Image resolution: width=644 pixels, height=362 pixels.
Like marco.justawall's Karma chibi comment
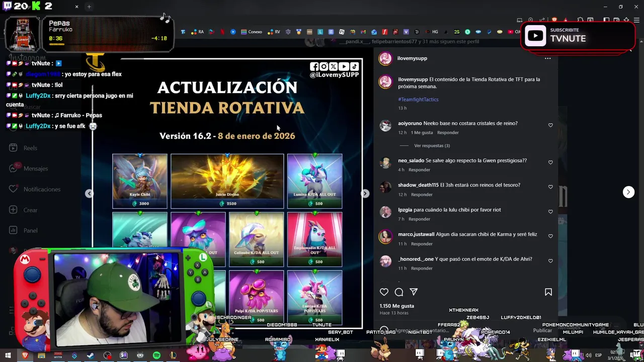[550, 236]
